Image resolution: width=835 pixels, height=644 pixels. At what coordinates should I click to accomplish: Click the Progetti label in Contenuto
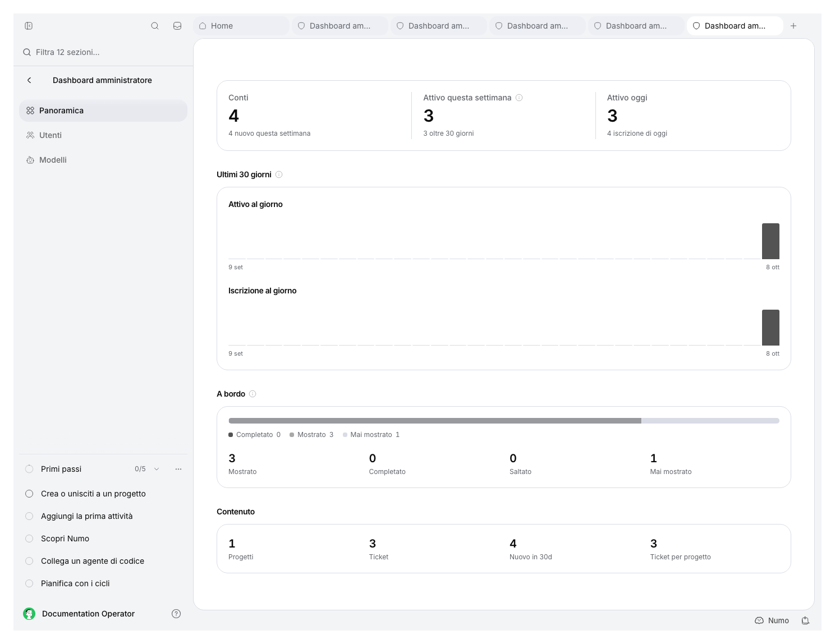(241, 557)
